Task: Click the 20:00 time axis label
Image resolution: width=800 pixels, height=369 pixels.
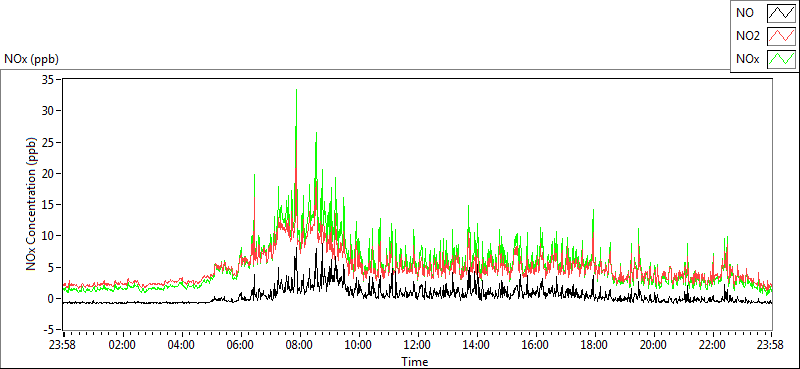Action: (654, 345)
